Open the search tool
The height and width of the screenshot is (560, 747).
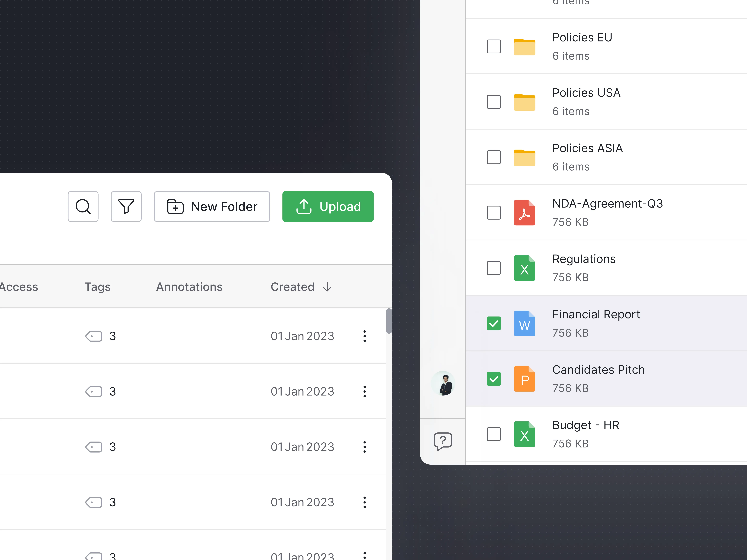[x=83, y=206]
